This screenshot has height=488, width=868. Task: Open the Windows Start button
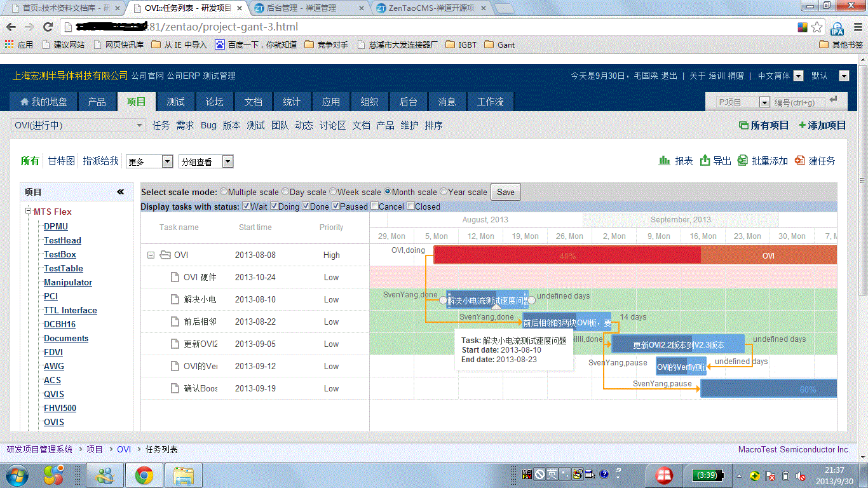17,475
